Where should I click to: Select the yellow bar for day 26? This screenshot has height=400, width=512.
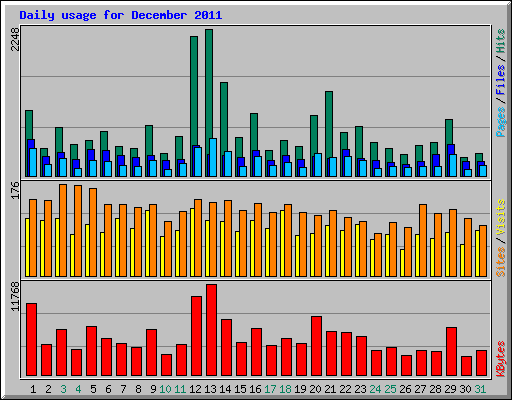[402, 263]
